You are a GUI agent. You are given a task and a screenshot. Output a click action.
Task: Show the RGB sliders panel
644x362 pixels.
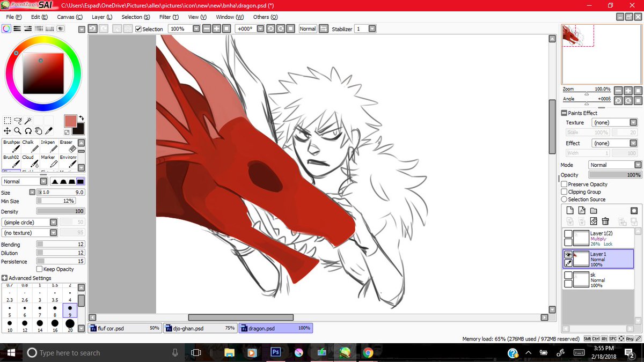[17, 29]
